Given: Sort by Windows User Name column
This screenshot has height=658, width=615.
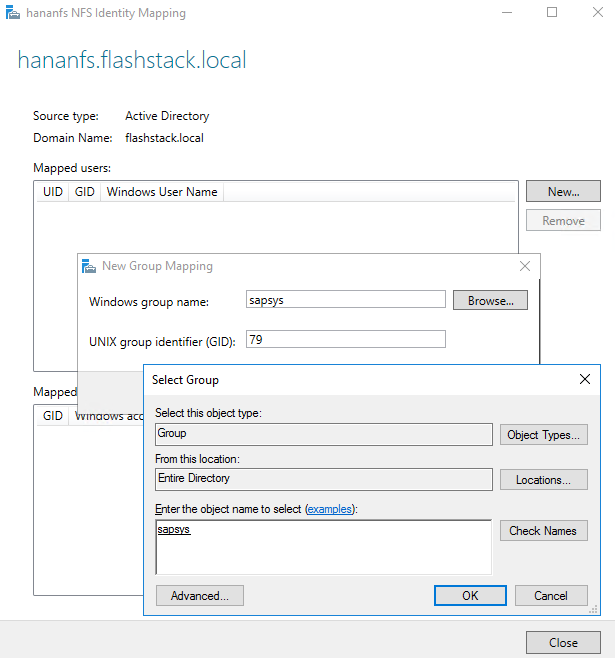Looking at the screenshot, I should 162,192.
